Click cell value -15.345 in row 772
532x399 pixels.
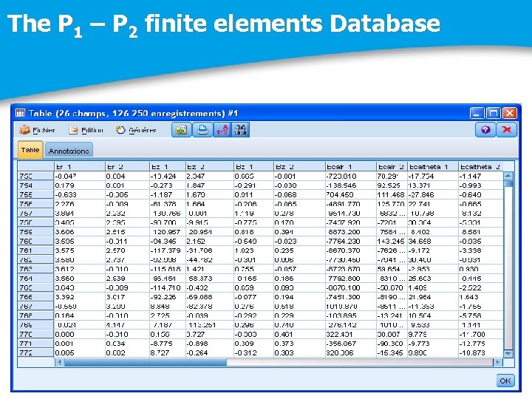click(x=390, y=353)
